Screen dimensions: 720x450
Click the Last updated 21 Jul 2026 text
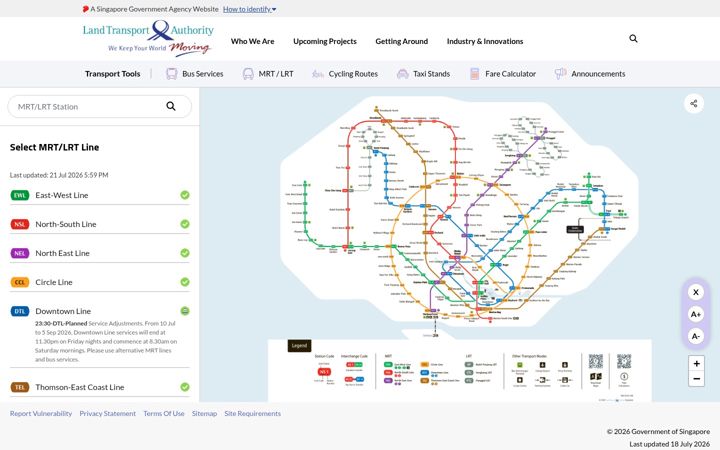(x=59, y=175)
